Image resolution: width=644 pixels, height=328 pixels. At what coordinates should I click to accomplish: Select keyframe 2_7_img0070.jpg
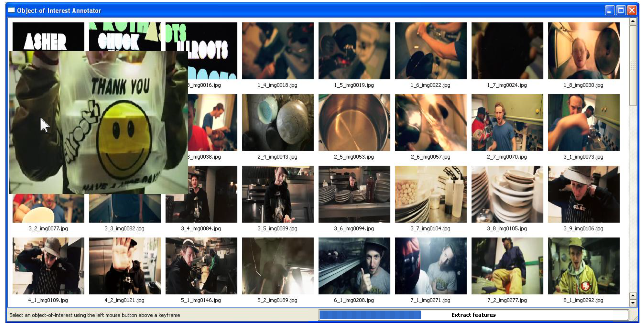pyautogui.click(x=507, y=122)
